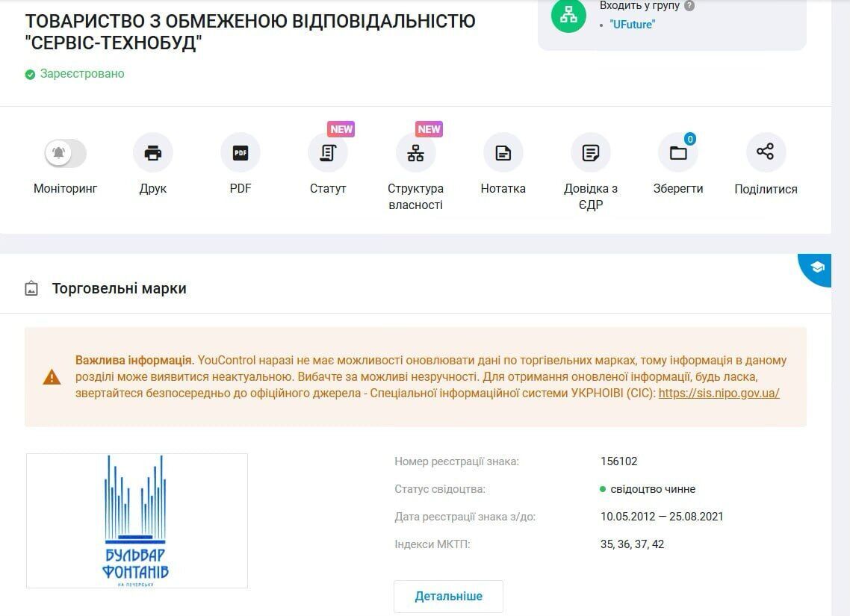
Task: Select the МКТП indexes 35, 36, 37, 42
Action: (632, 544)
